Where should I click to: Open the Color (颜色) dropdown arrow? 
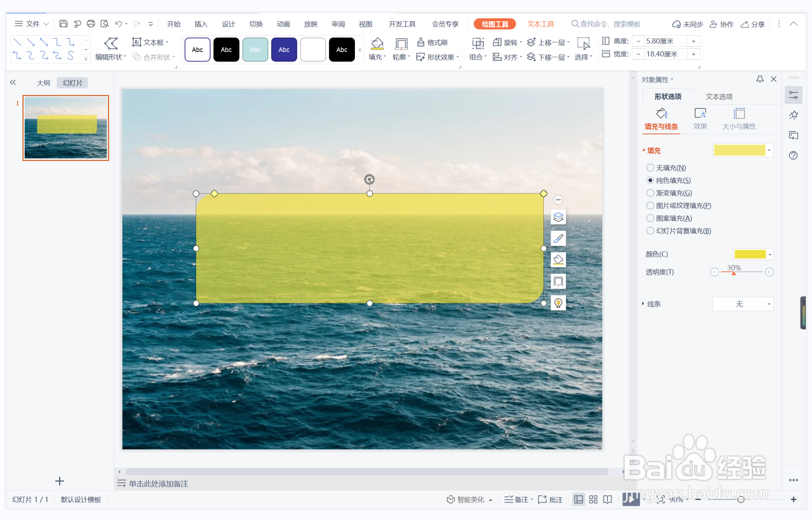(770, 255)
